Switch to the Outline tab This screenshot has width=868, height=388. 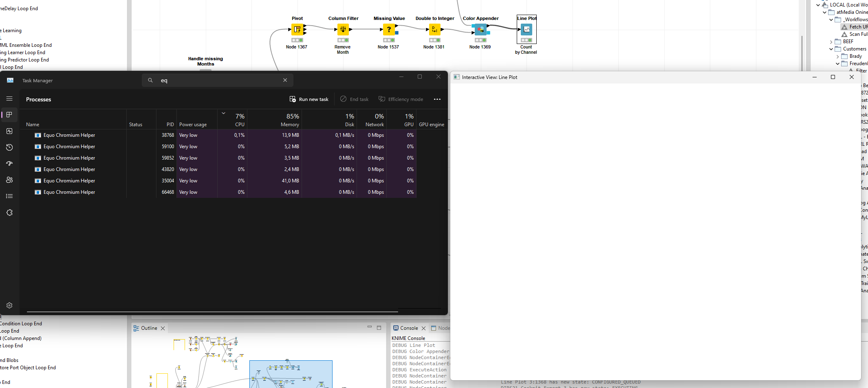point(148,328)
